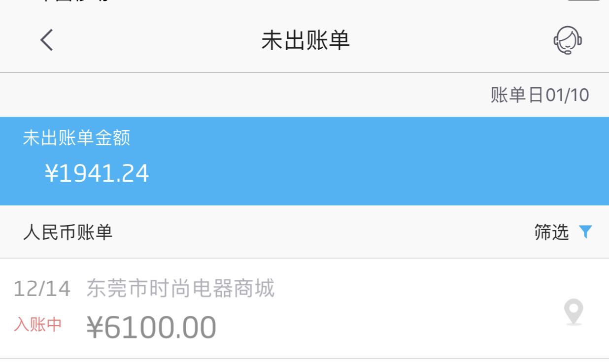Screen dimensions: 609x364
Task: Select the 未出账单金额 label
Action: point(76,138)
